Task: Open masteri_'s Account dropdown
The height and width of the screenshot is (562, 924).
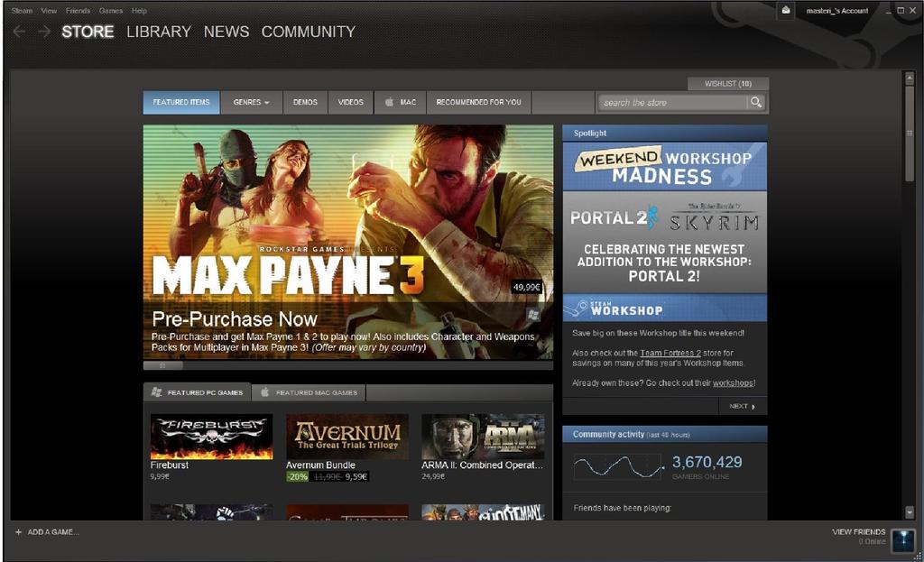Action: point(836,11)
